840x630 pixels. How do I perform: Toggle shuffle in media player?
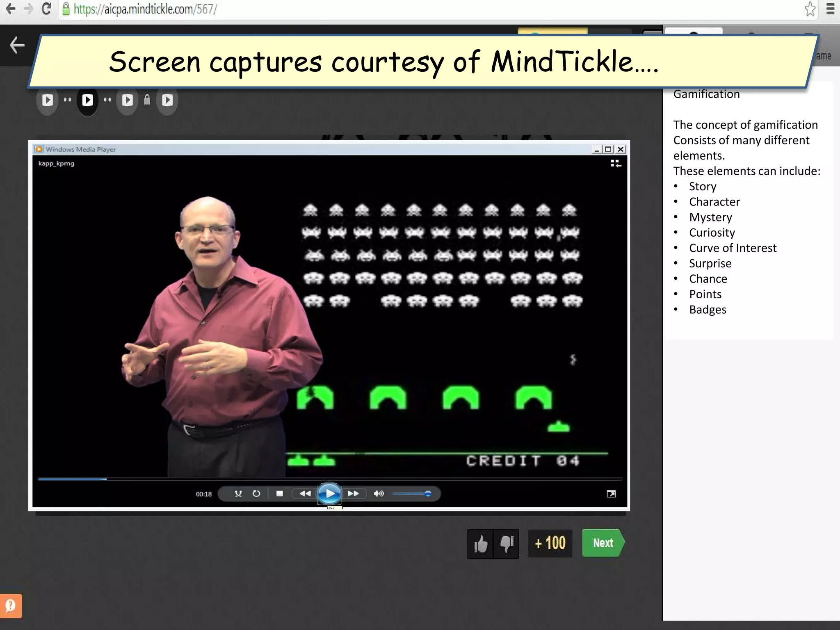(238, 493)
